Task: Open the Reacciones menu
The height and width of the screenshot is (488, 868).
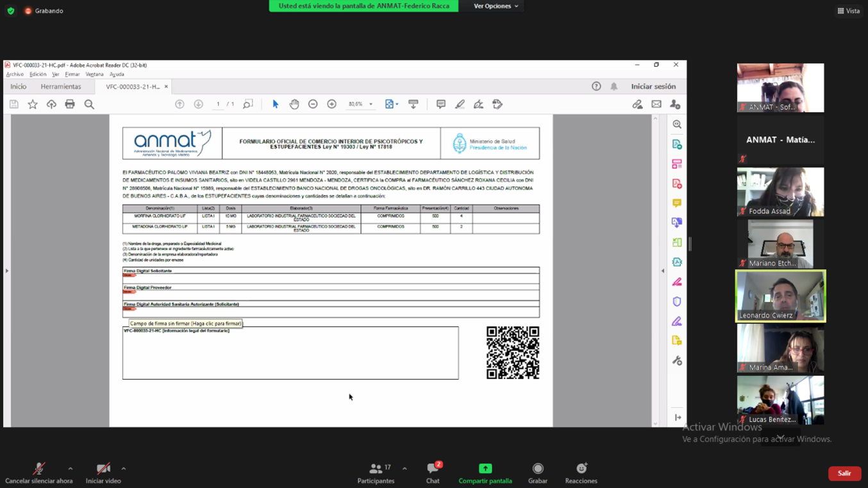Action: point(581,473)
